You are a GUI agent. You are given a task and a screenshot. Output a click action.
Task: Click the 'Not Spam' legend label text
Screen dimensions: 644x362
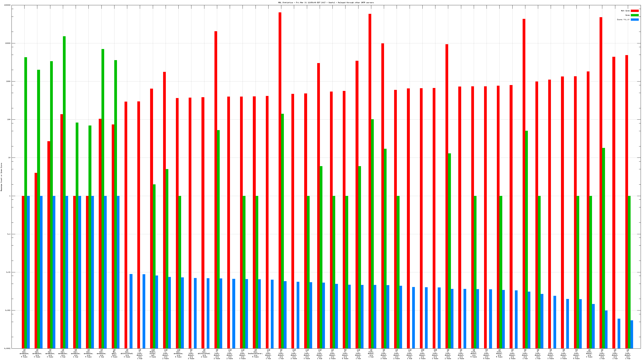(x=625, y=11)
